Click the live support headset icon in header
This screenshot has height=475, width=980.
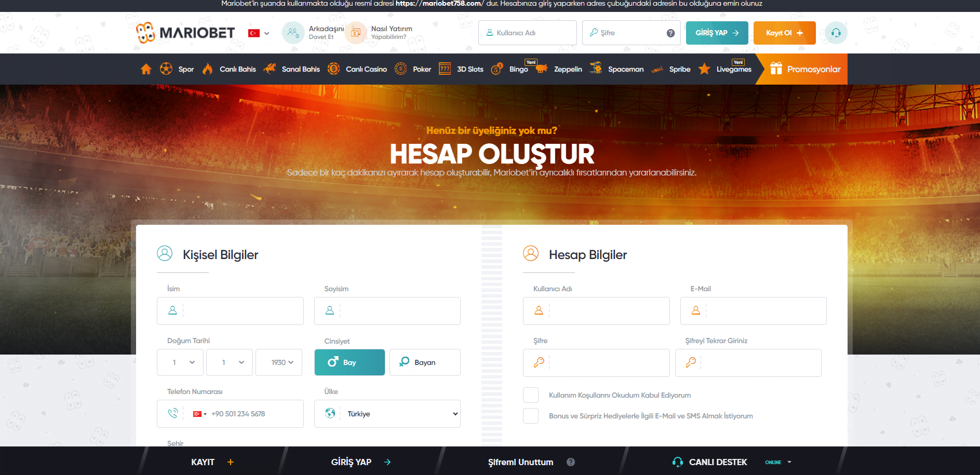pos(836,33)
